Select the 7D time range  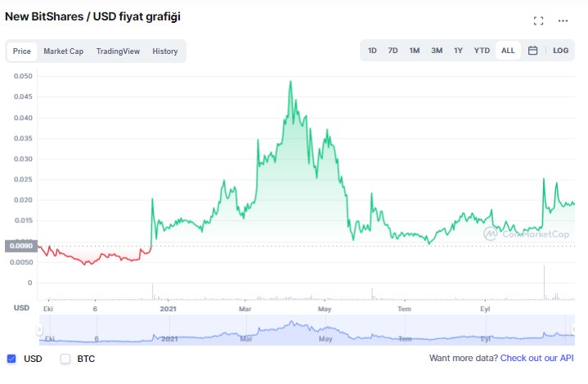pyautogui.click(x=393, y=51)
